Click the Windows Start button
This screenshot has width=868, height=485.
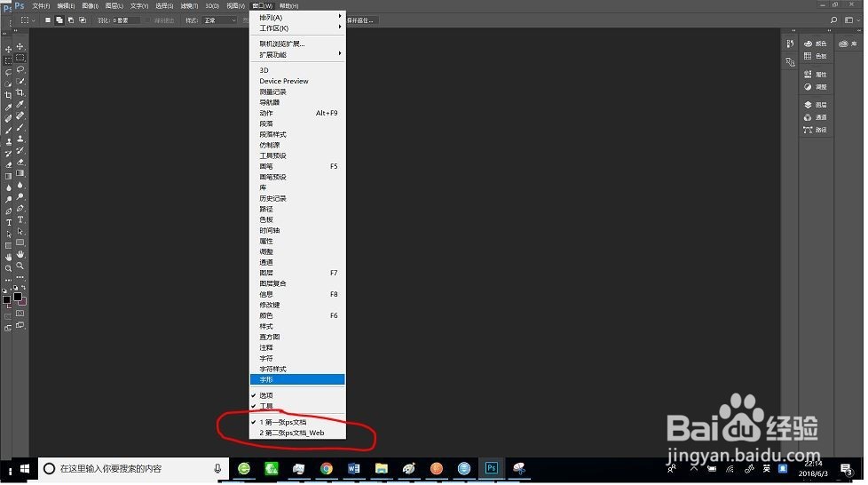(25, 469)
